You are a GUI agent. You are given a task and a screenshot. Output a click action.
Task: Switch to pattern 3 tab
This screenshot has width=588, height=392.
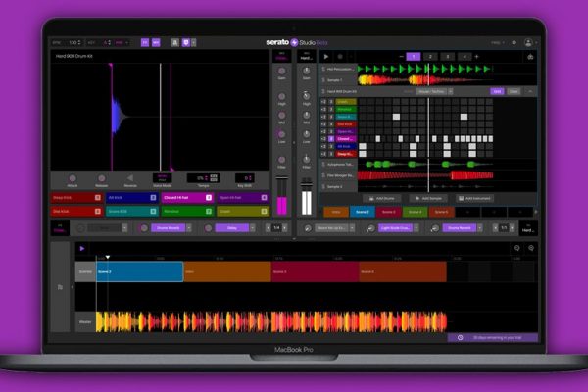[448, 57]
